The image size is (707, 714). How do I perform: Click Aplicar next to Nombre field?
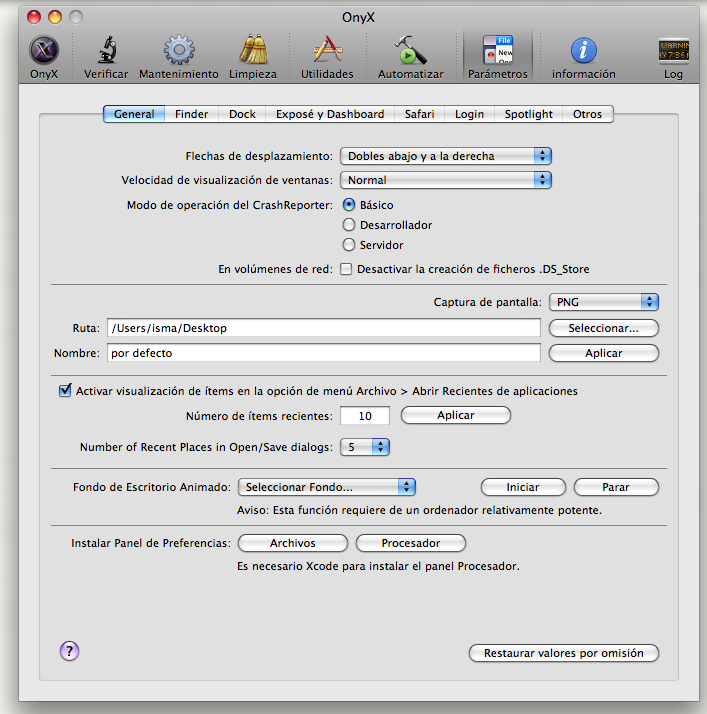604,353
